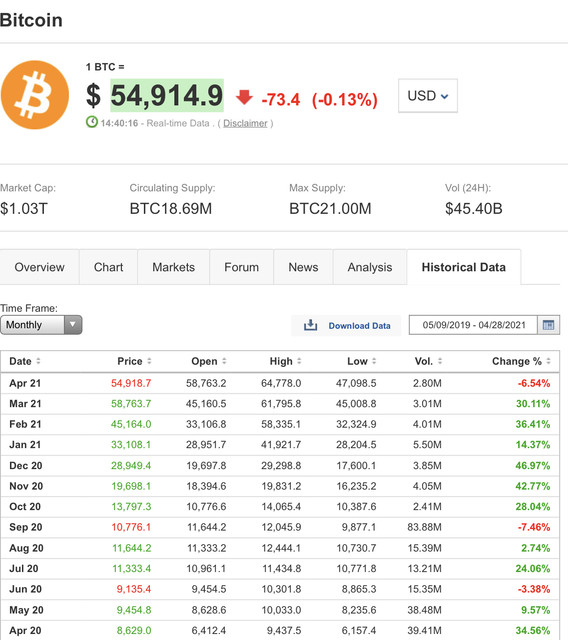Open the Markets tab

[x=173, y=267]
